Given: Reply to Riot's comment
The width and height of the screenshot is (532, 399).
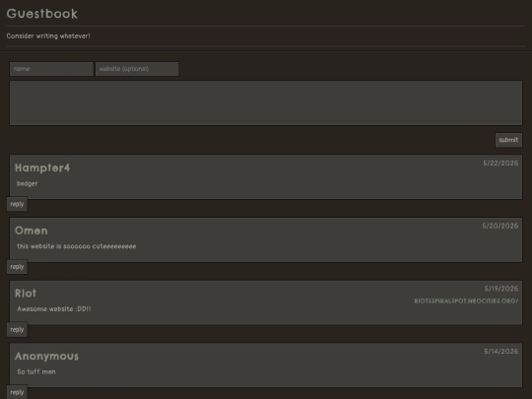Looking at the screenshot, I should pos(17,329).
